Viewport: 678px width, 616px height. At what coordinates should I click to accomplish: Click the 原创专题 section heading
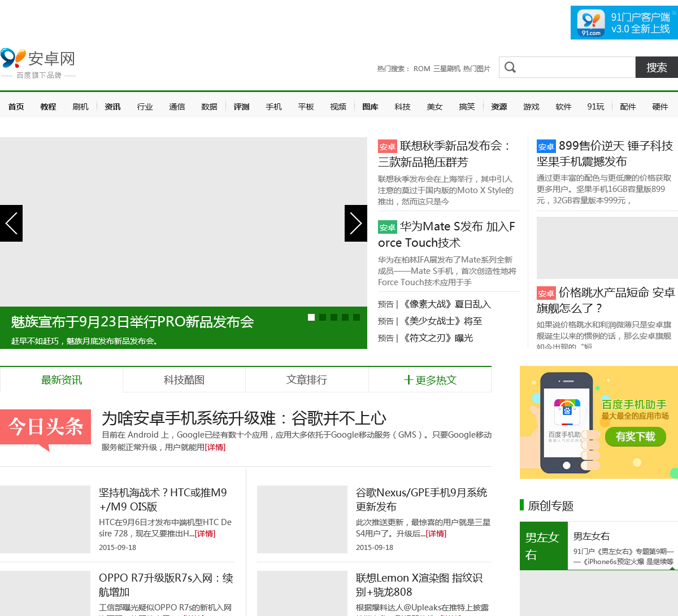coord(551,506)
